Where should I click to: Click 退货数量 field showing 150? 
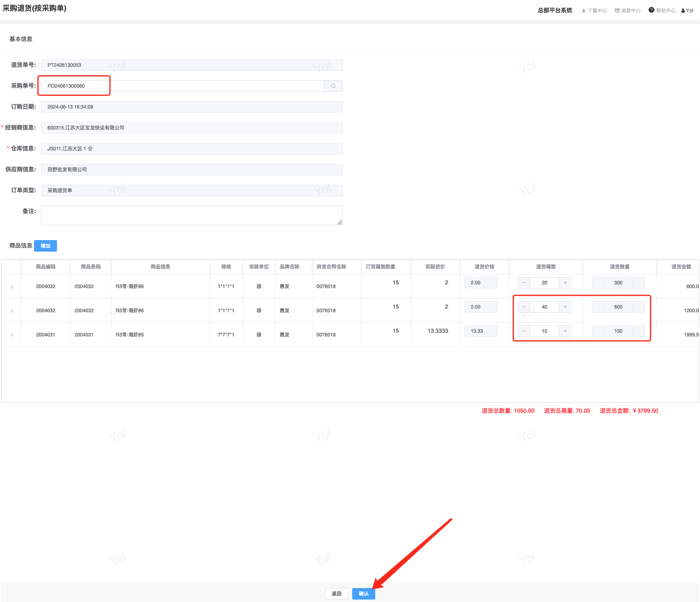coord(618,331)
